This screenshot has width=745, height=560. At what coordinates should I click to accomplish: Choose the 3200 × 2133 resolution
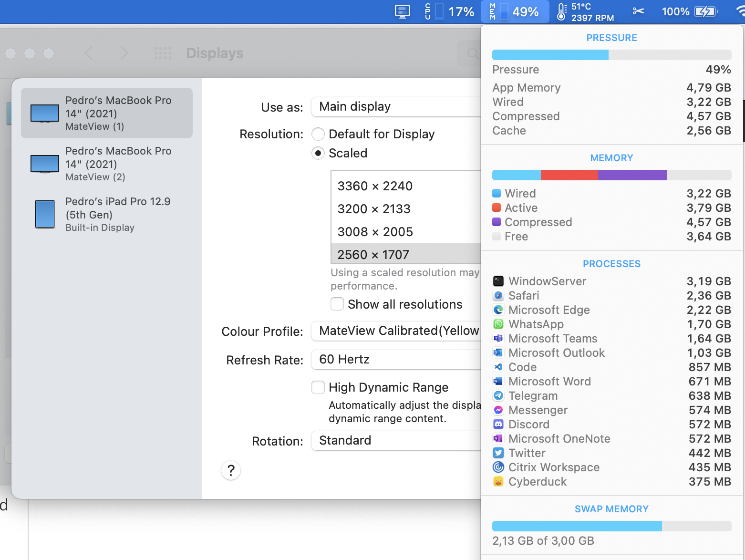click(x=406, y=209)
